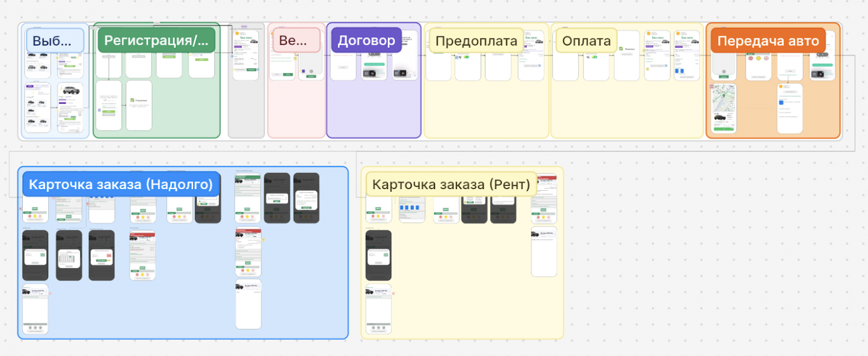Select the yellow 'Оплата' section label
868x356 pixels.
coord(586,41)
